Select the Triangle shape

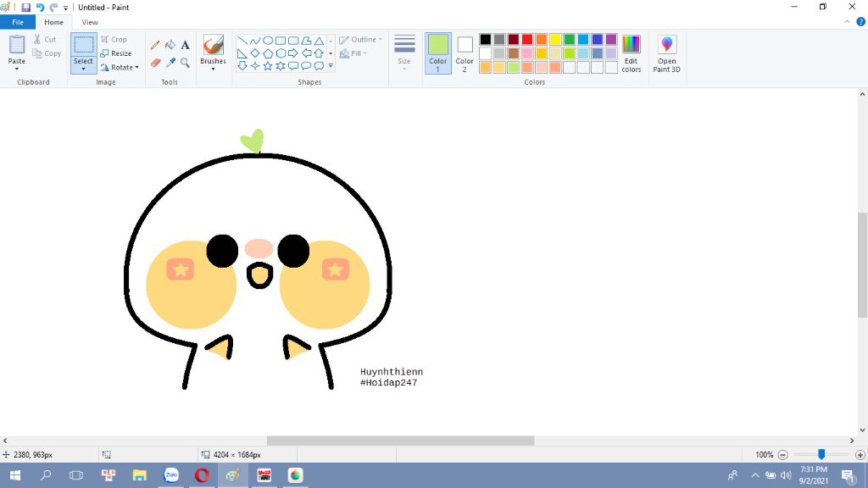coord(319,41)
